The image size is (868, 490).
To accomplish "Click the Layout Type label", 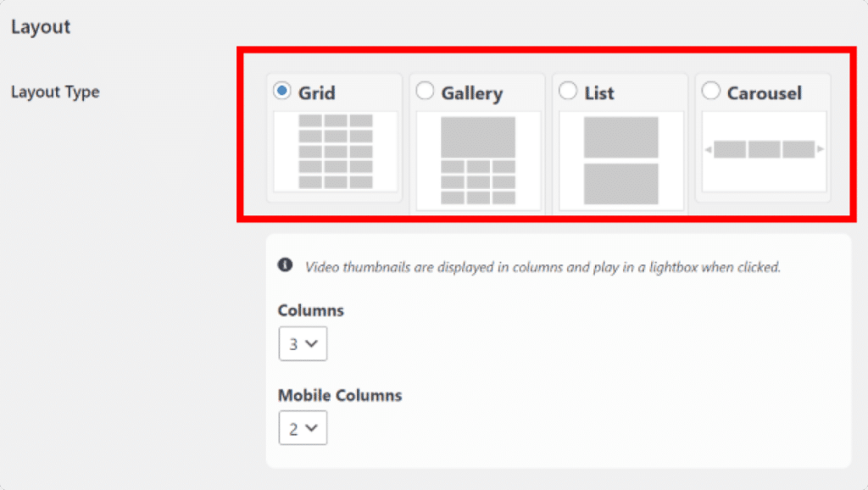I will click(55, 92).
